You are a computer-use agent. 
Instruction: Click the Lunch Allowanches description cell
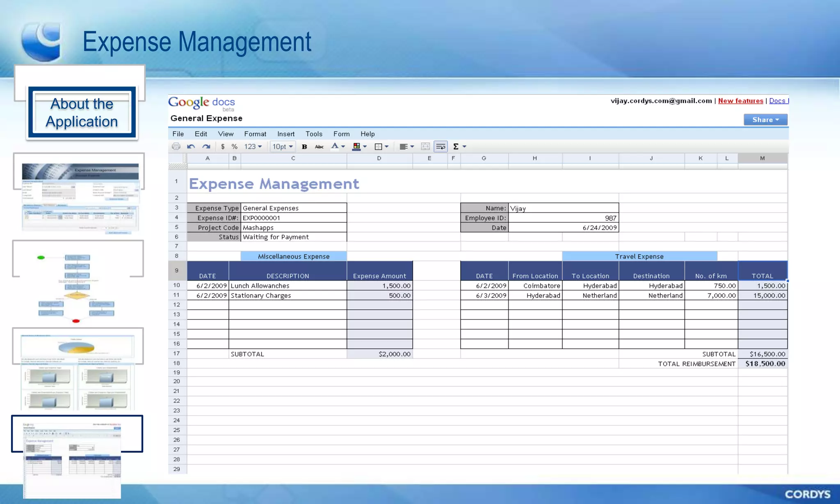pos(288,286)
